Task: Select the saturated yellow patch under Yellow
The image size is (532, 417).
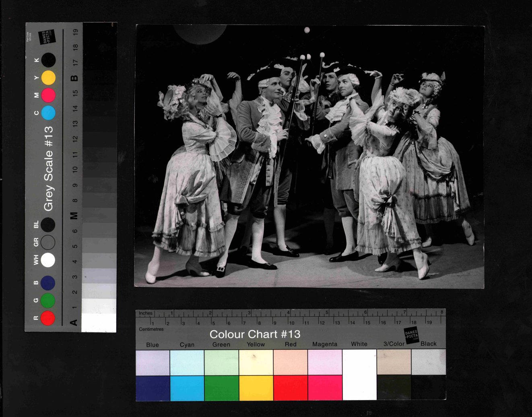Action: click(x=256, y=388)
